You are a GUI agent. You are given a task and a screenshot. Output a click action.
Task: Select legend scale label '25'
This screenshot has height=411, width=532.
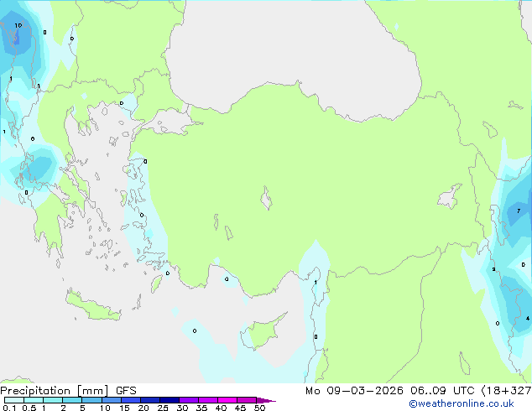(x=163, y=408)
